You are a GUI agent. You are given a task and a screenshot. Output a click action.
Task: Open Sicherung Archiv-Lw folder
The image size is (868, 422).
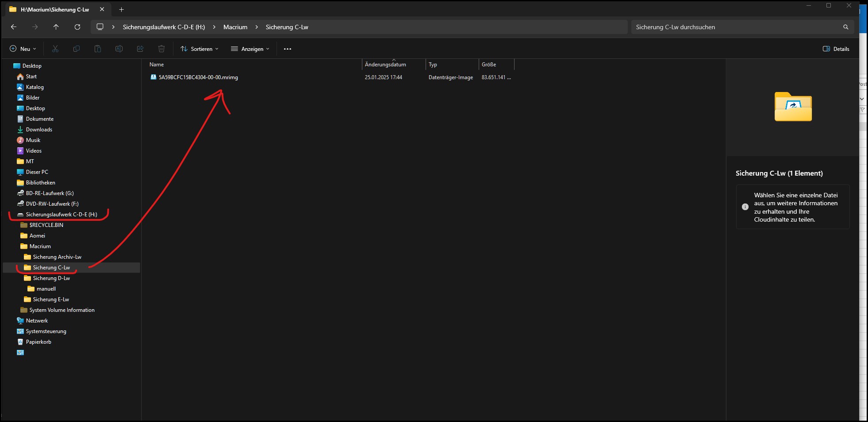(57, 257)
